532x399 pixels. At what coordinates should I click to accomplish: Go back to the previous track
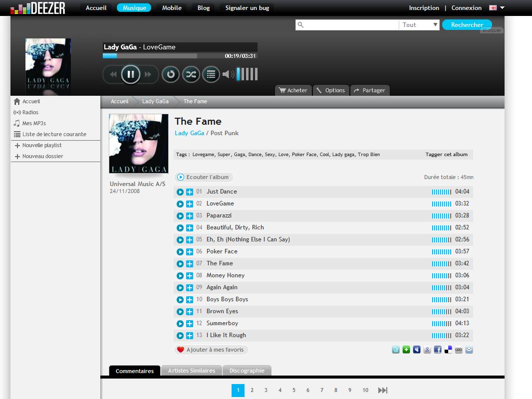pos(113,74)
